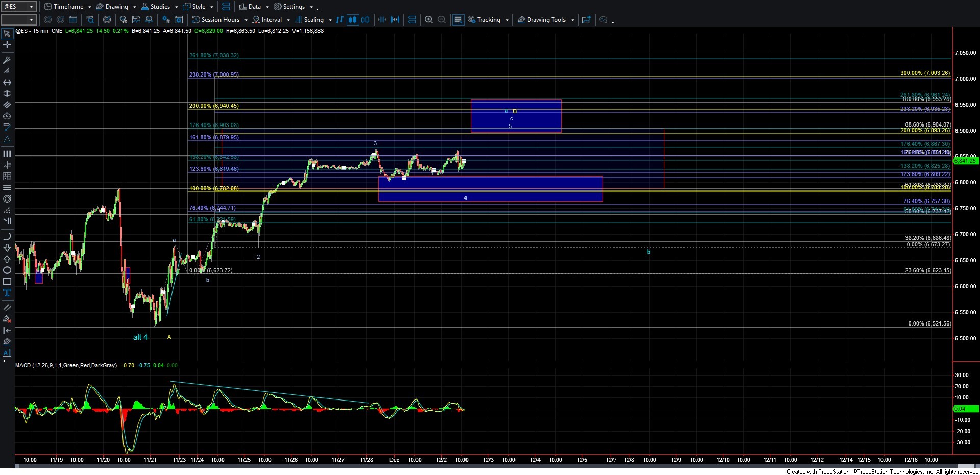Open the Drawing Tools button
The height and width of the screenshot is (475, 980).
click(x=546, y=20)
